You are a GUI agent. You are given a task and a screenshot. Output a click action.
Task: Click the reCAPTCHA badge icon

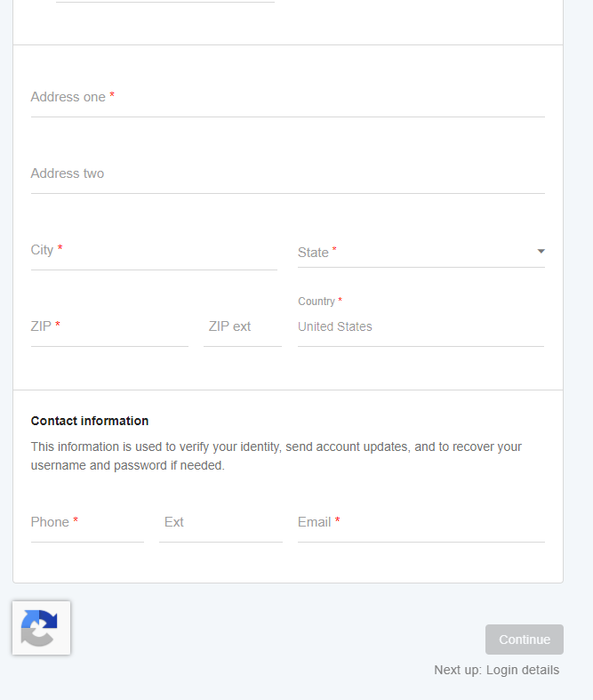click(x=41, y=628)
